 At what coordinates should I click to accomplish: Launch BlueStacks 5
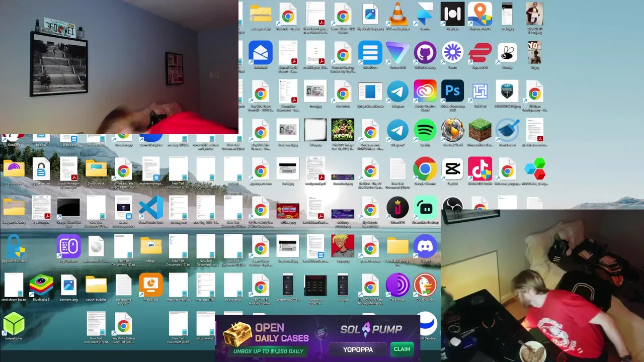pyautogui.click(x=41, y=286)
